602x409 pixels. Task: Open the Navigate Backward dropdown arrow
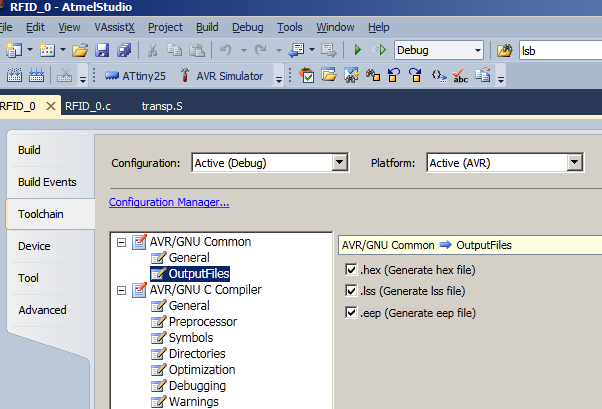click(312, 50)
